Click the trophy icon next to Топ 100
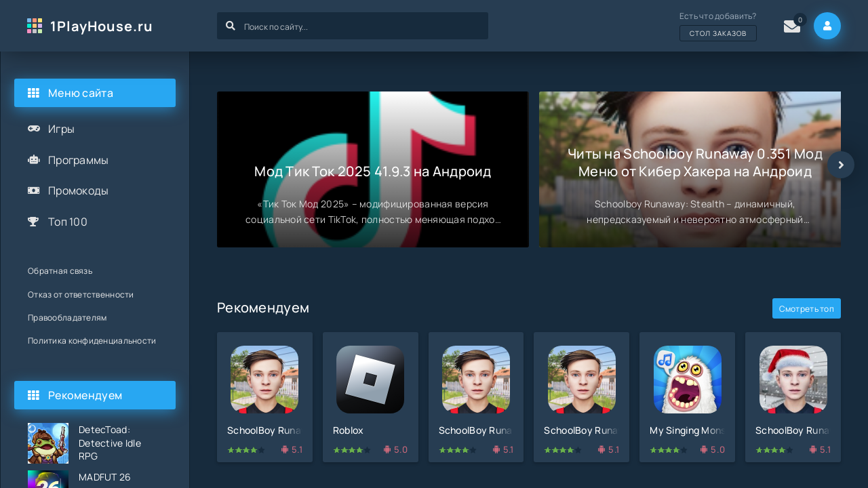This screenshot has width=868, height=488. click(33, 222)
